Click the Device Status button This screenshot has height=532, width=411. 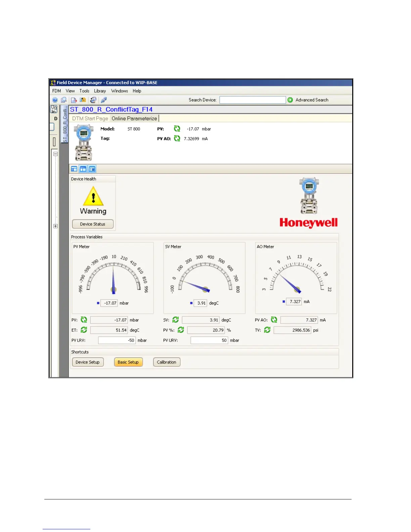click(93, 224)
